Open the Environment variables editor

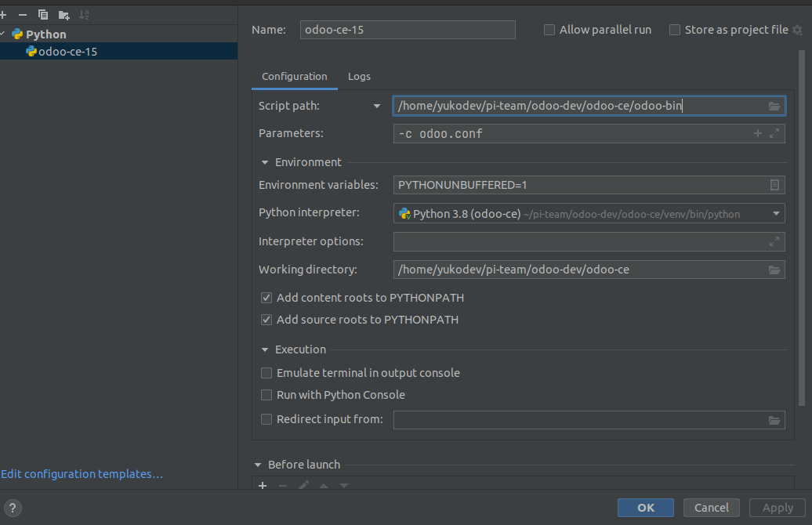click(774, 185)
